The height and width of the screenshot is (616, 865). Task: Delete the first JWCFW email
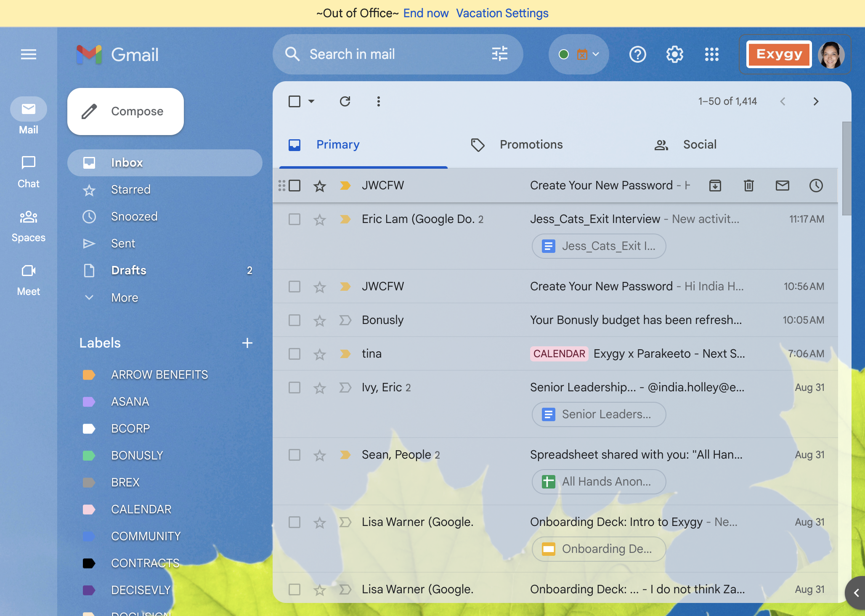tap(749, 185)
